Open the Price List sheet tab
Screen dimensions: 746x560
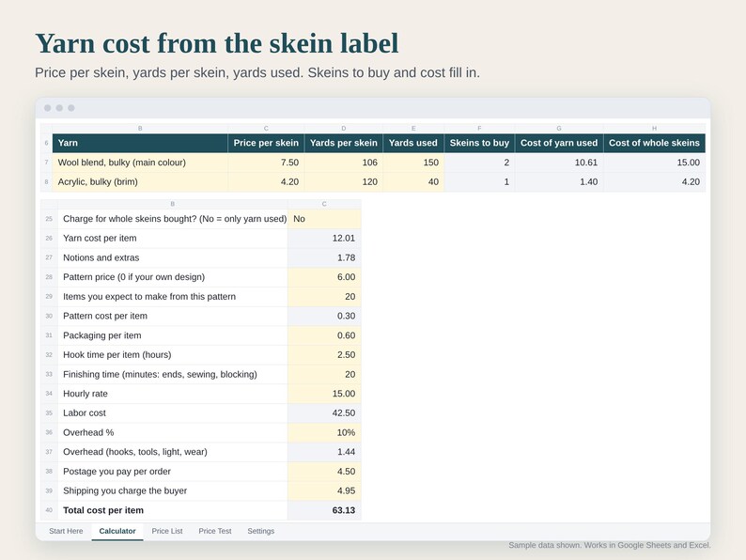click(x=167, y=531)
